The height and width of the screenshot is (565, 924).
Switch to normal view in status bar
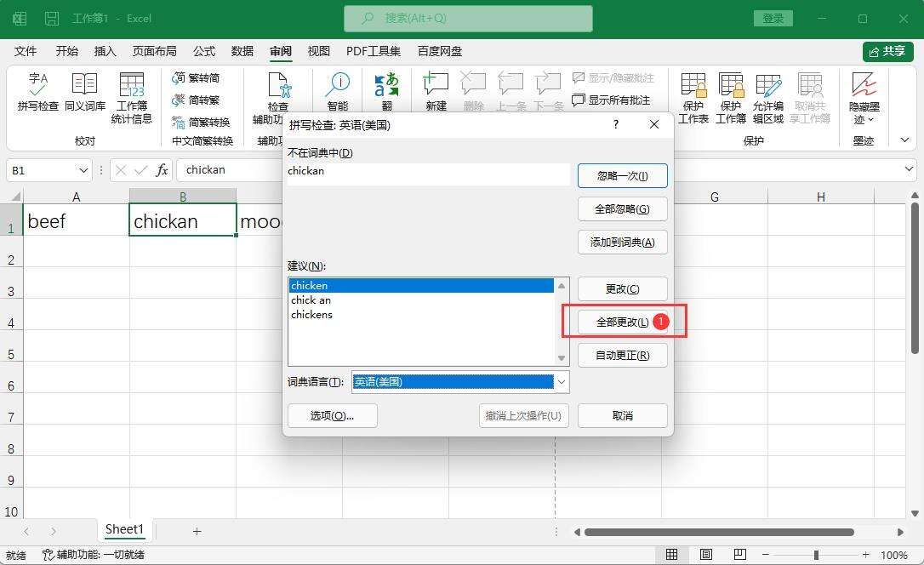pos(672,555)
